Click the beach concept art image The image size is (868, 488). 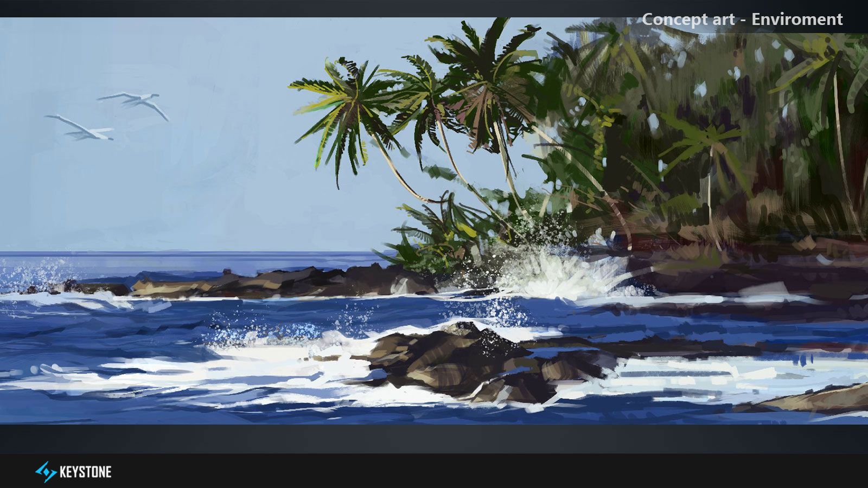(434, 221)
